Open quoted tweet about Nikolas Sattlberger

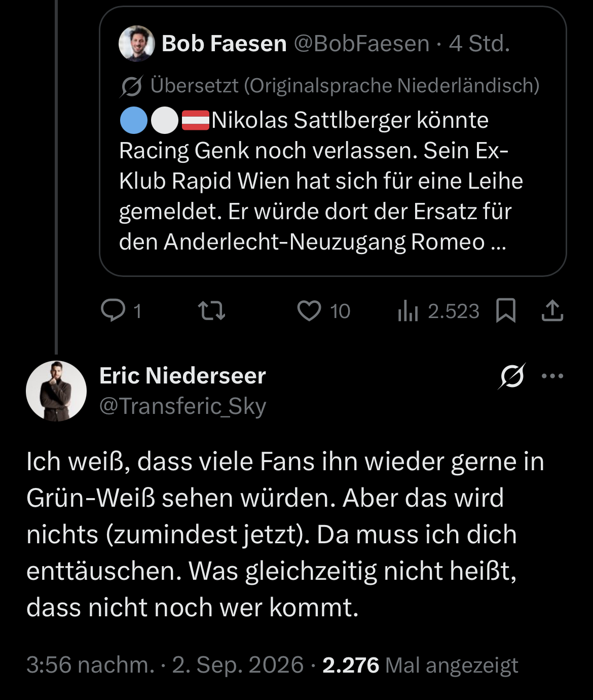pos(332,141)
